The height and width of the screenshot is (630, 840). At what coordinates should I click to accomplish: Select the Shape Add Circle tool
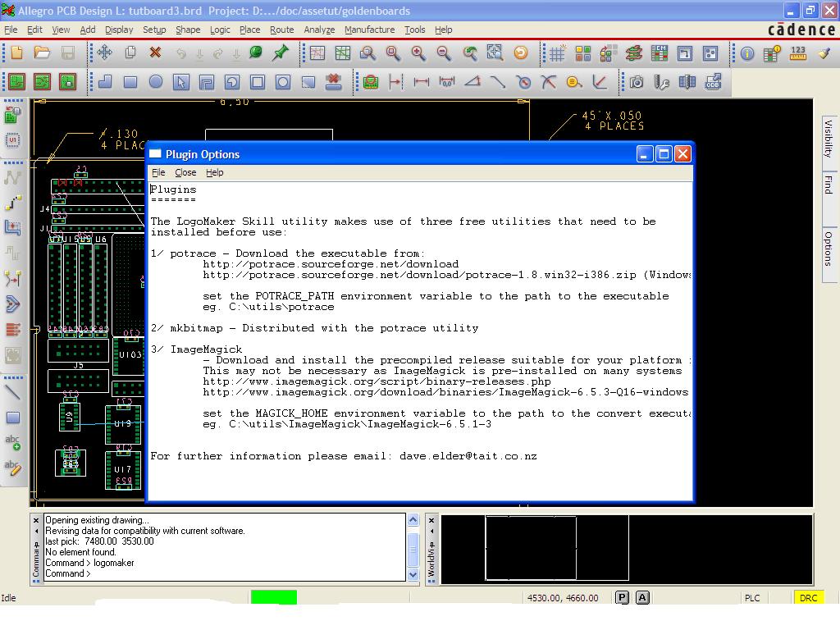click(x=155, y=82)
